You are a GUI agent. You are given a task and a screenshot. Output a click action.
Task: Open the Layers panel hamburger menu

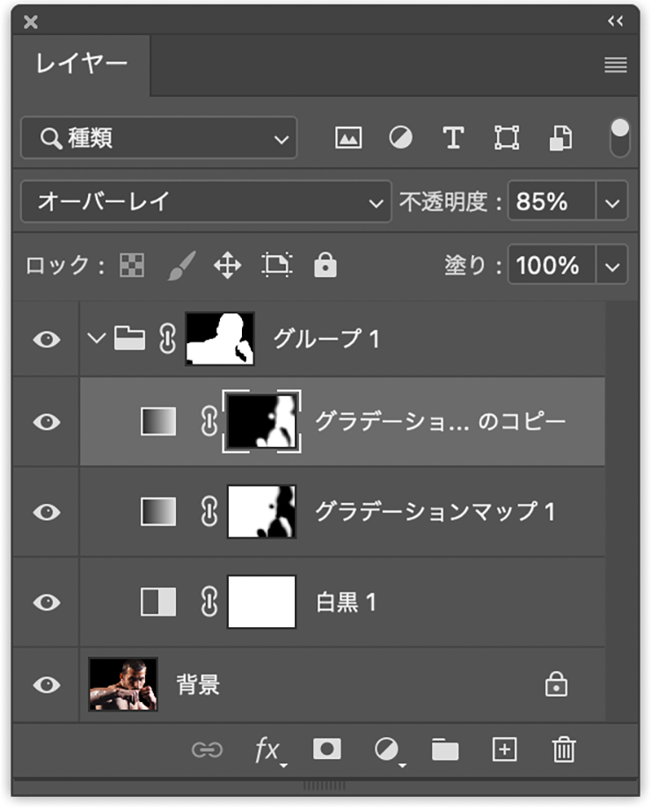coord(616,65)
